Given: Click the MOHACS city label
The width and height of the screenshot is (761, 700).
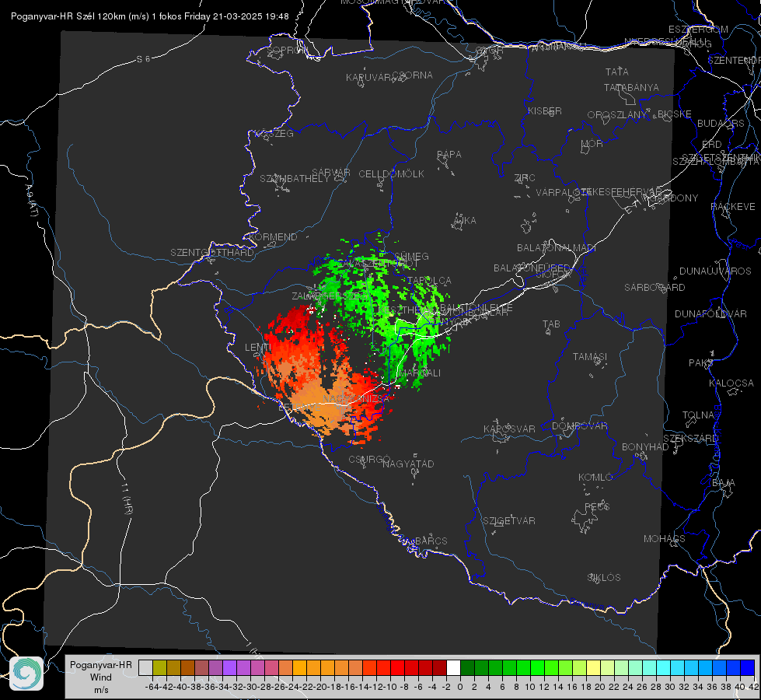Looking at the screenshot, I should coord(665,539).
